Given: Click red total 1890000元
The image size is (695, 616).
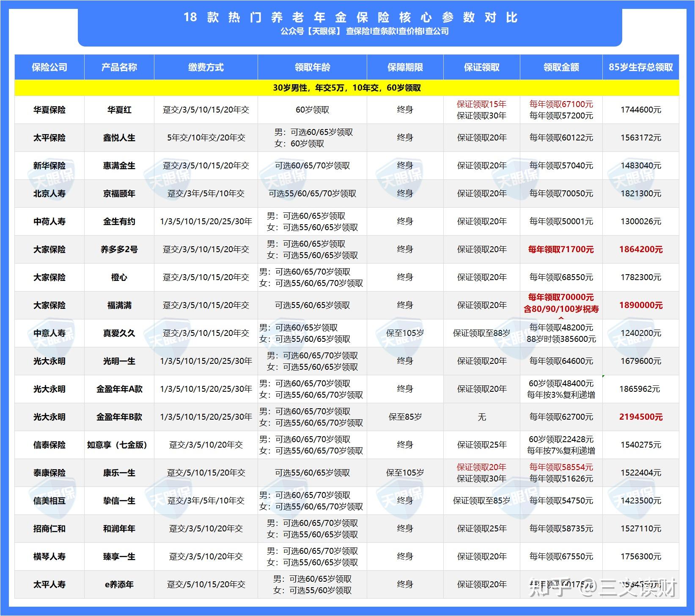Looking at the screenshot, I should 641,305.
